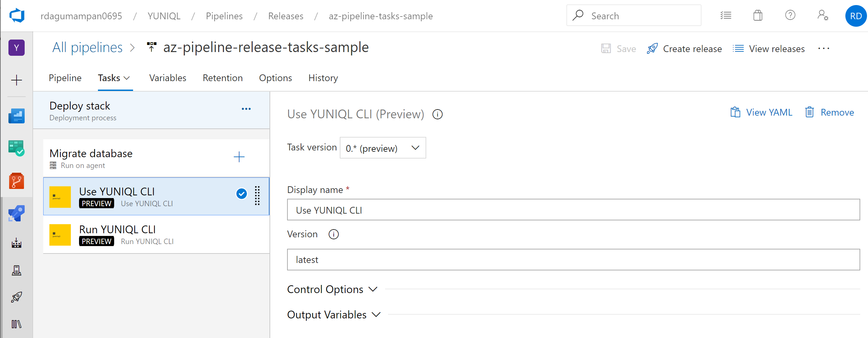Click the yellow yuniql icon of Run YUNIQL CLI
The image size is (868, 338).
[x=60, y=235]
